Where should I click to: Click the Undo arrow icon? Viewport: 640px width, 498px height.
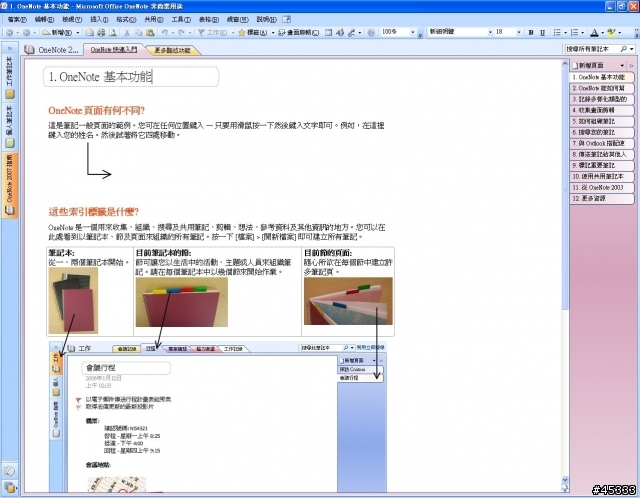[x=164, y=32]
